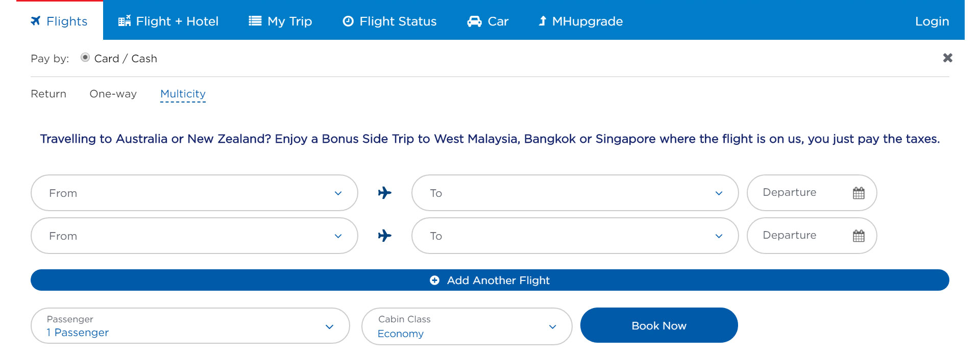Open the Passenger count selector
Viewport: 980px width, 357px height.
click(x=190, y=326)
